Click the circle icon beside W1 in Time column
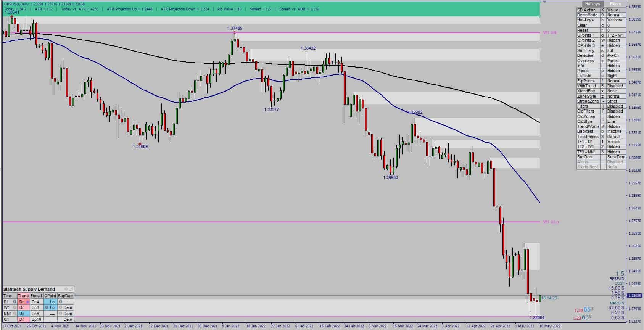The height and width of the screenshot is (330, 644). pos(14,307)
